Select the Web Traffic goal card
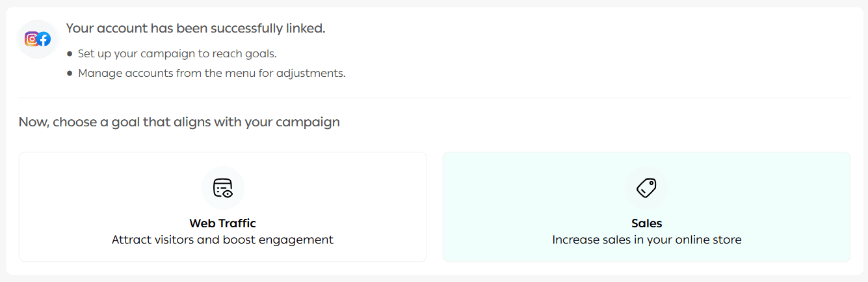The width and height of the screenshot is (868, 282). coord(222,206)
